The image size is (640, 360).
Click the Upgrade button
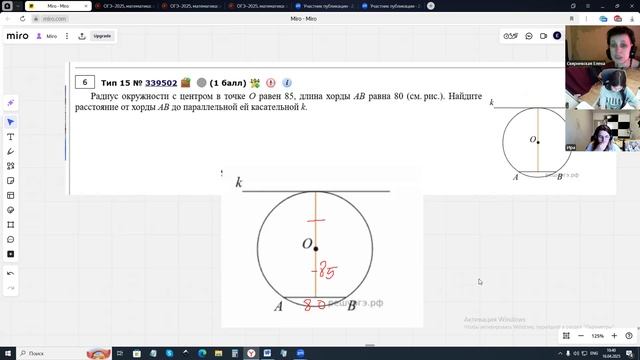point(102,36)
